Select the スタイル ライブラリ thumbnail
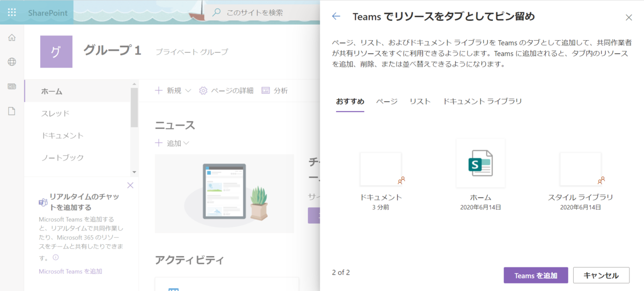Screen dimensions: 644x291 [x=580, y=169]
